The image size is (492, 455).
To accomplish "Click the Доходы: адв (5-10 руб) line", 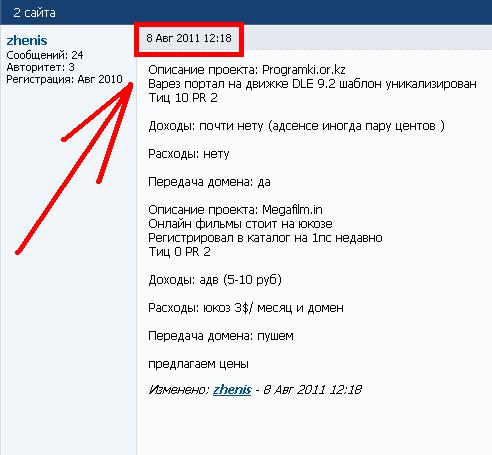I will click(x=215, y=280).
